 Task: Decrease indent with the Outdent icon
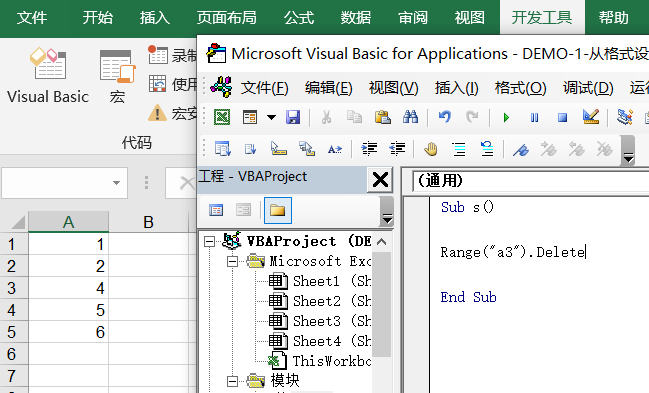pyautogui.click(x=397, y=149)
